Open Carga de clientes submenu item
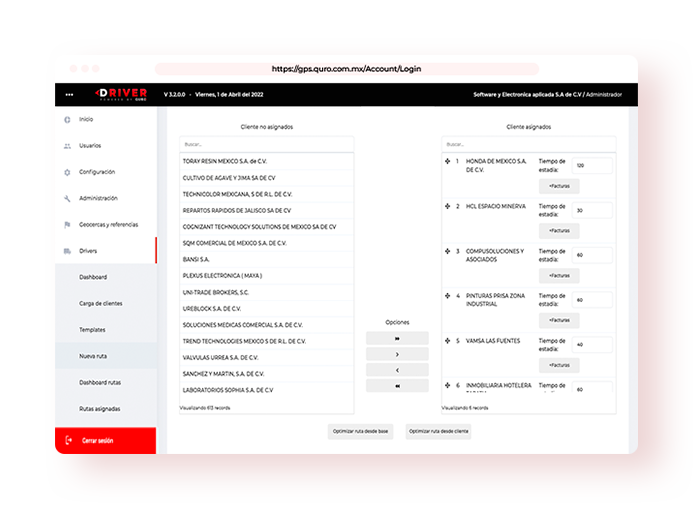Viewport: 693px width, 509px height. coord(106,304)
